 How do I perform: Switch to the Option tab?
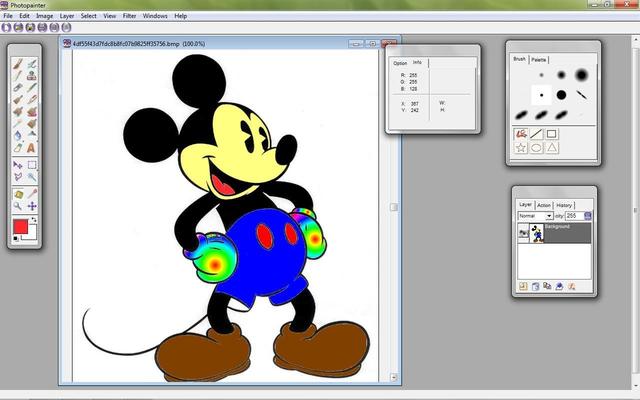pos(400,63)
